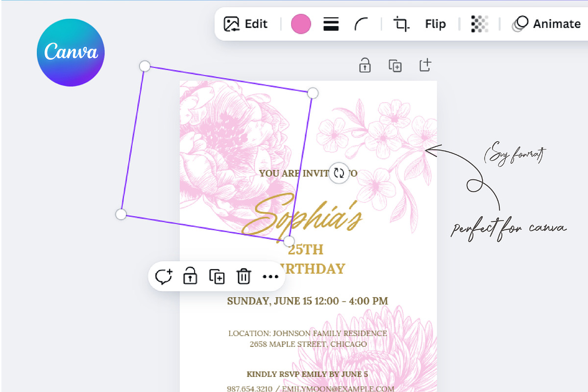Screen dimensions: 588x392
Task: Add a comment via speech bubble icon
Action: pyautogui.click(x=163, y=277)
